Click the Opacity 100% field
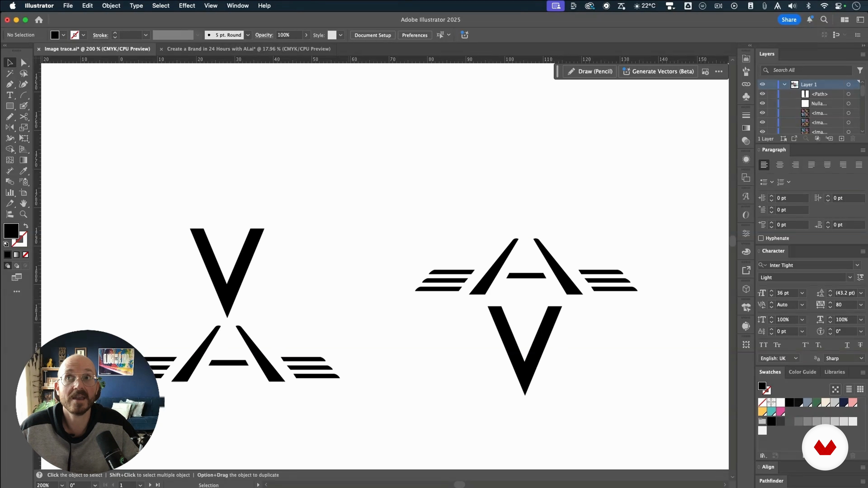 (x=289, y=35)
